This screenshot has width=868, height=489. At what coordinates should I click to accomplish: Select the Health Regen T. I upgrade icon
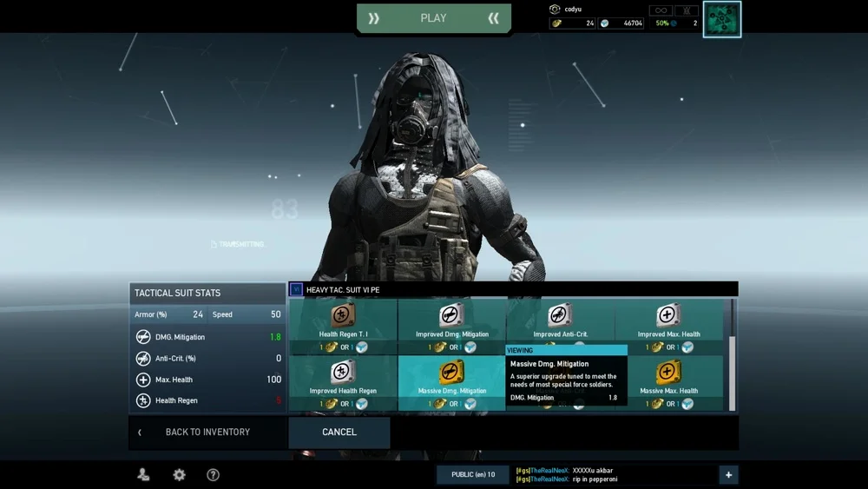tap(343, 315)
